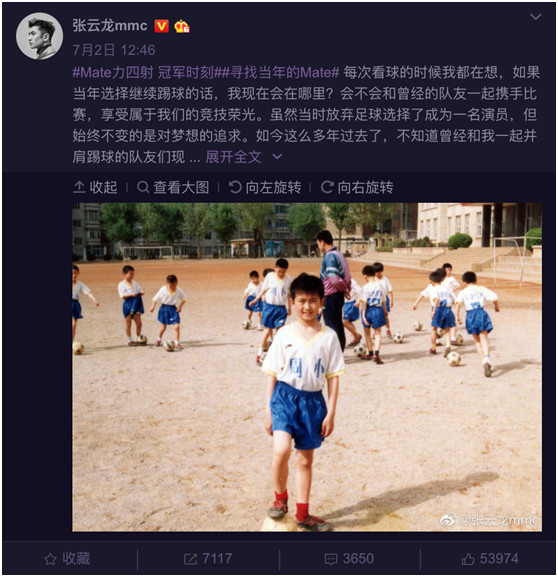Open the #寻找当年的Mate# hashtag
The image size is (558, 577).
[279, 72]
